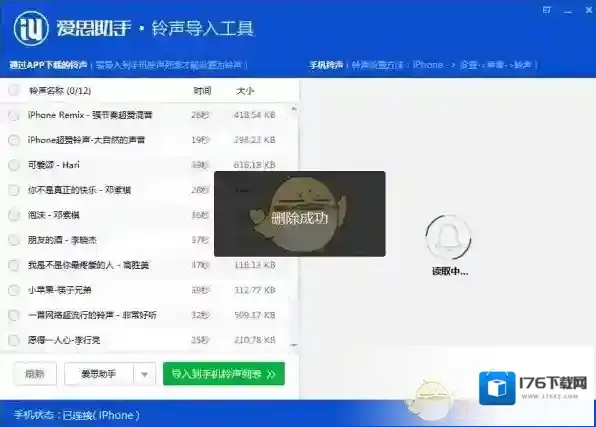Select the checkbox for iPhone Remix ringtone
Viewport: 596px width, 427px height.
point(14,115)
